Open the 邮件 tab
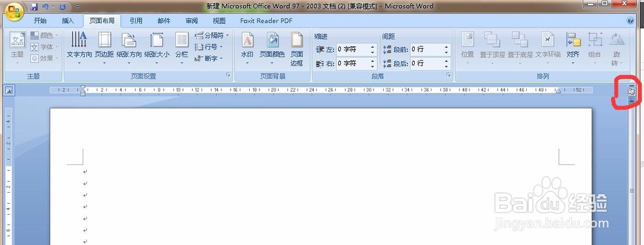 [x=164, y=21]
